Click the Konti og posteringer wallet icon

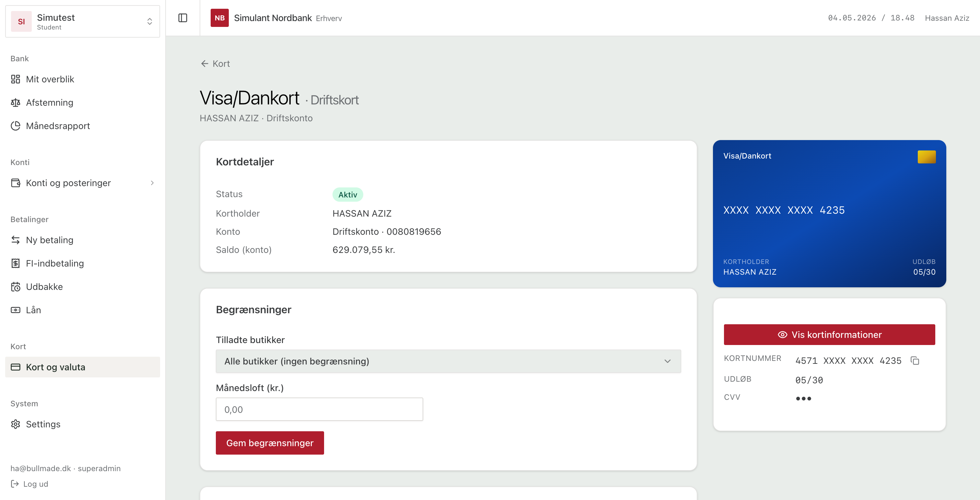16,183
